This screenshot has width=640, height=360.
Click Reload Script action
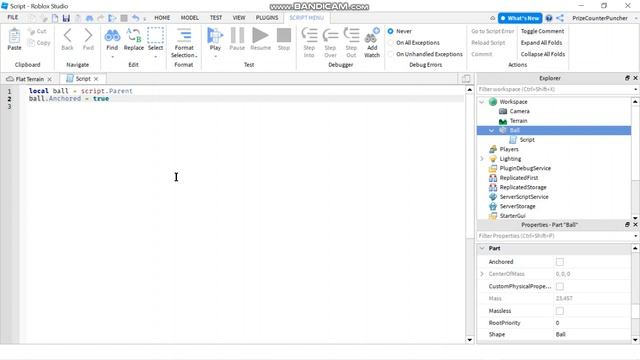[488, 42]
